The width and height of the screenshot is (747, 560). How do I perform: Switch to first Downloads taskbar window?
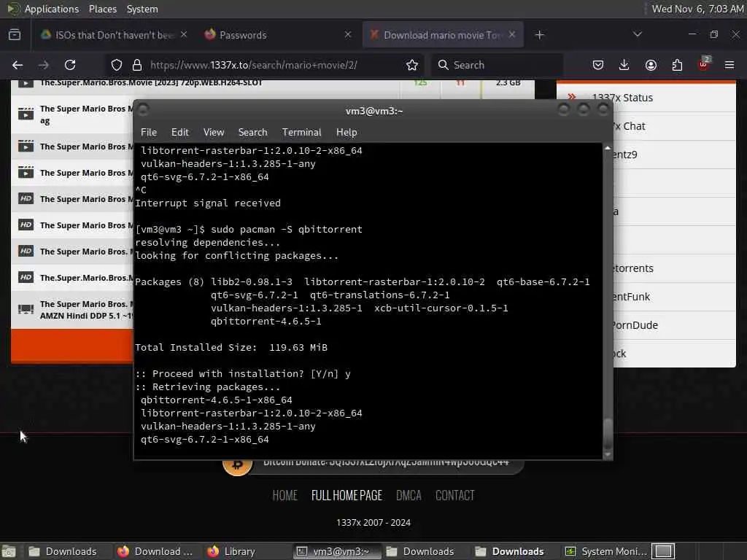[x=63, y=551]
